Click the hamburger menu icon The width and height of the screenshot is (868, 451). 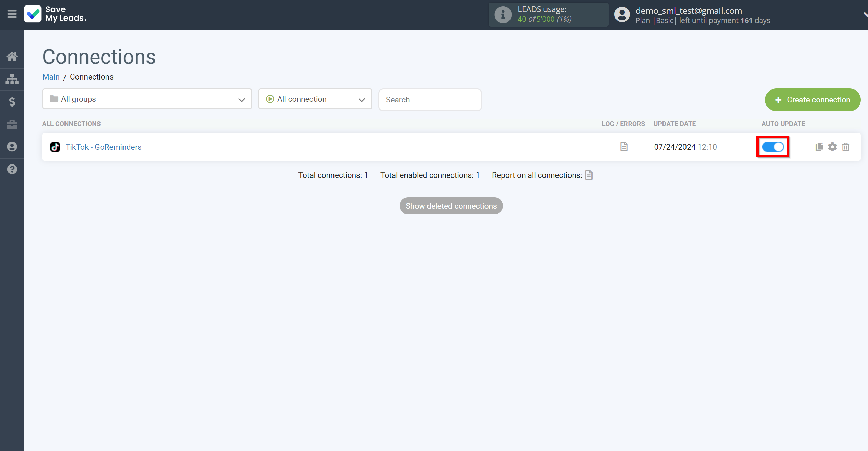coord(12,15)
